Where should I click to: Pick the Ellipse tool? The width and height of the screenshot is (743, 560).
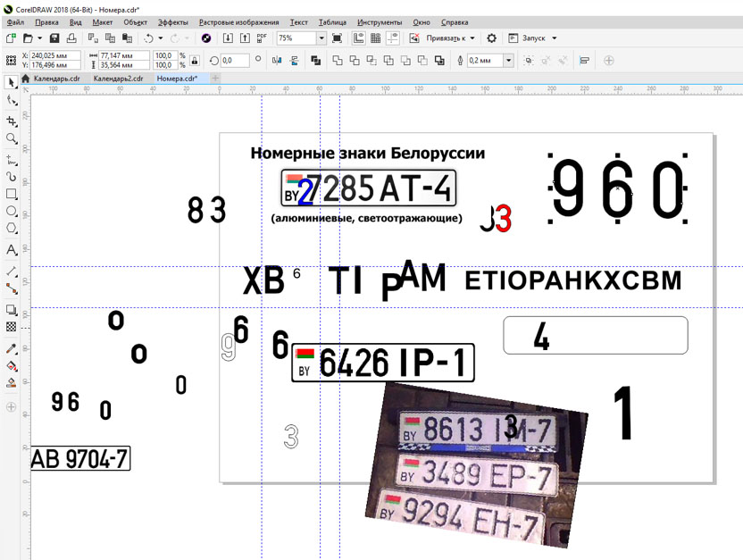pos(12,212)
